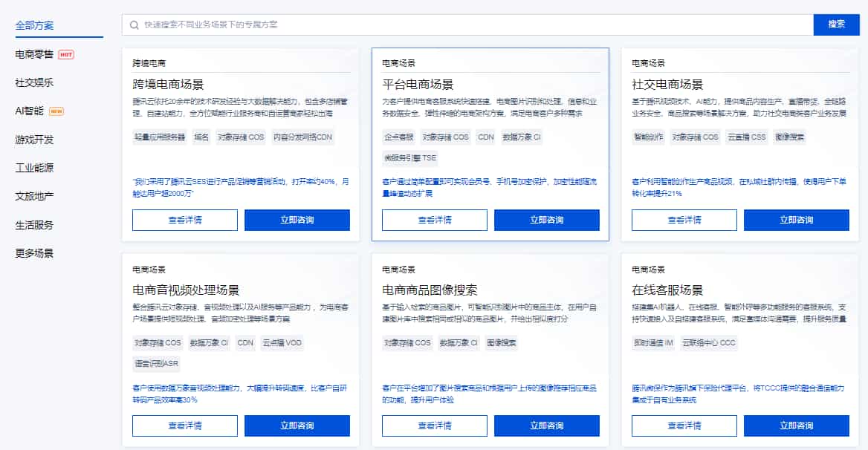Open the 电商零售 category
Screen dimensions: 868x450
(x=34, y=54)
